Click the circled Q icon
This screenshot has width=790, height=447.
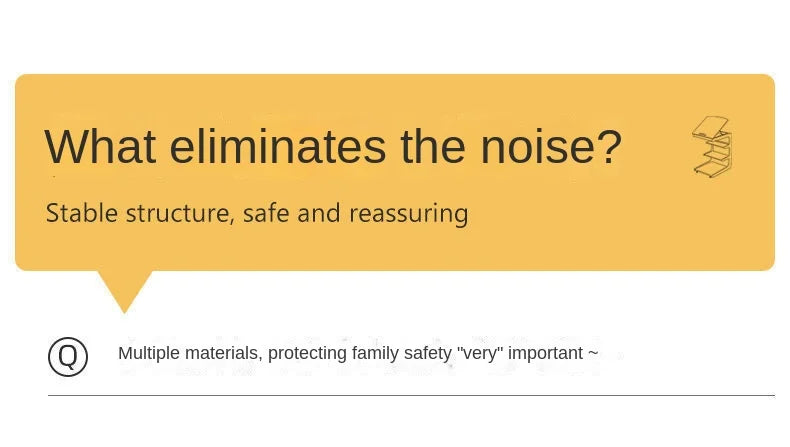click(68, 357)
